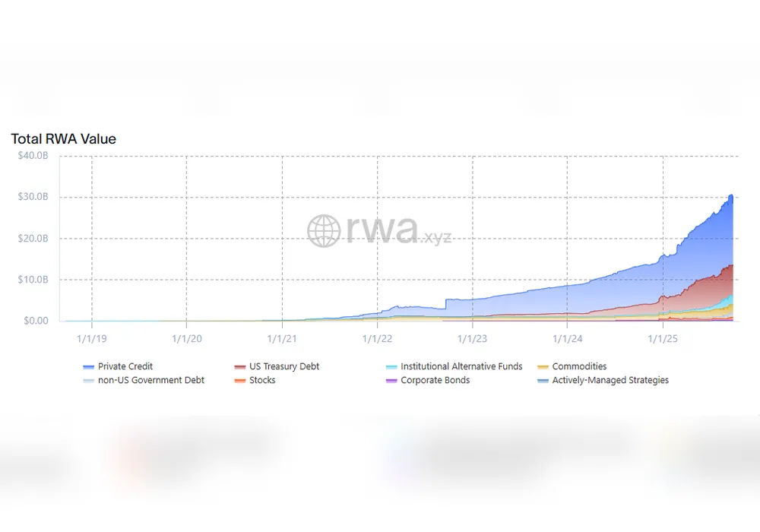Select the Stocks legend text label
The image size is (760, 532).
262,380
